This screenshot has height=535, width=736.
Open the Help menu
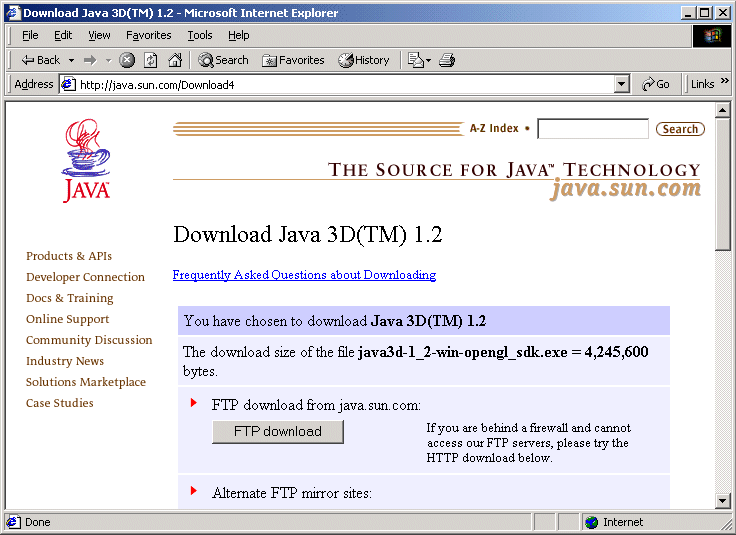238,35
